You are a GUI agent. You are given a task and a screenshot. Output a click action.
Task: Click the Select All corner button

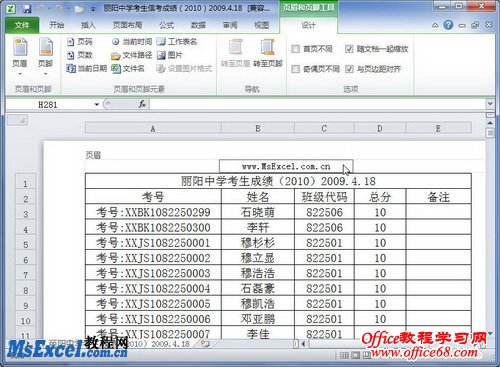(18, 120)
